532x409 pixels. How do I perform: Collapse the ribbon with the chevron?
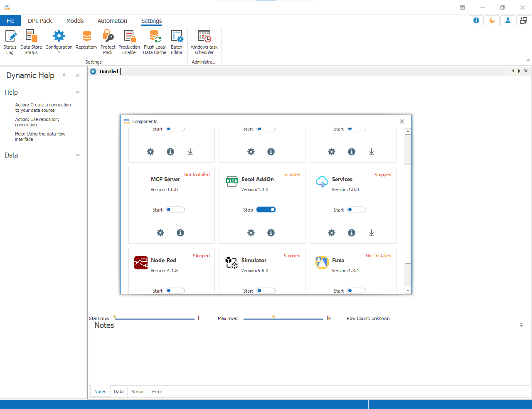point(528,61)
